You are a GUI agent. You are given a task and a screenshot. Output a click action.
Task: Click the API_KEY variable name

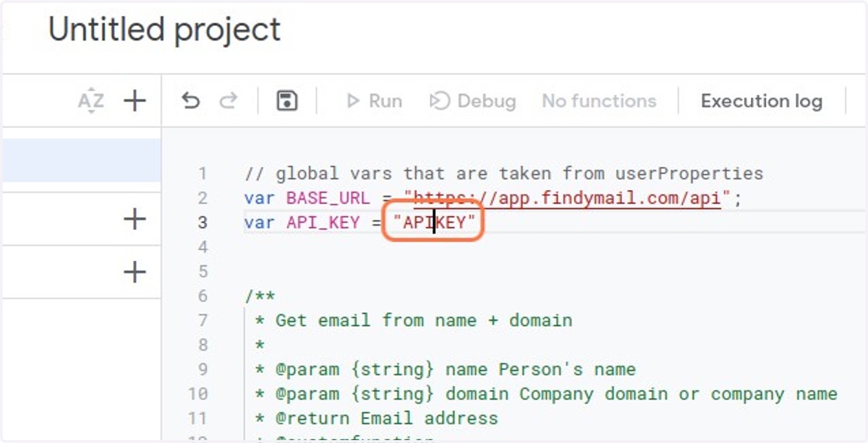coord(323,223)
